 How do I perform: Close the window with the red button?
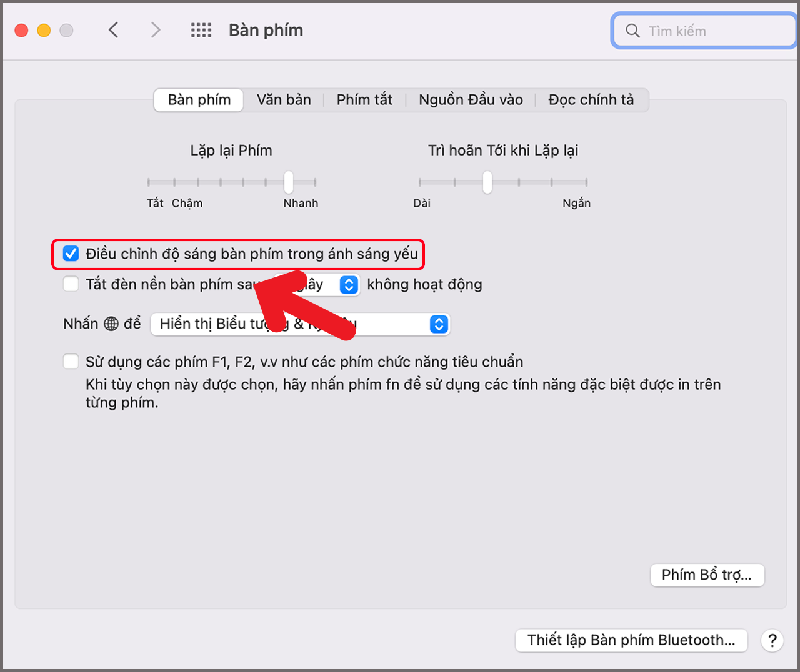[x=21, y=30]
